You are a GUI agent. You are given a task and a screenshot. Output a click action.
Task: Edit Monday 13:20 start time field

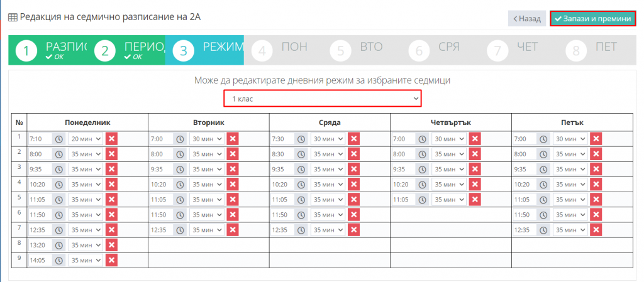point(39,245)
